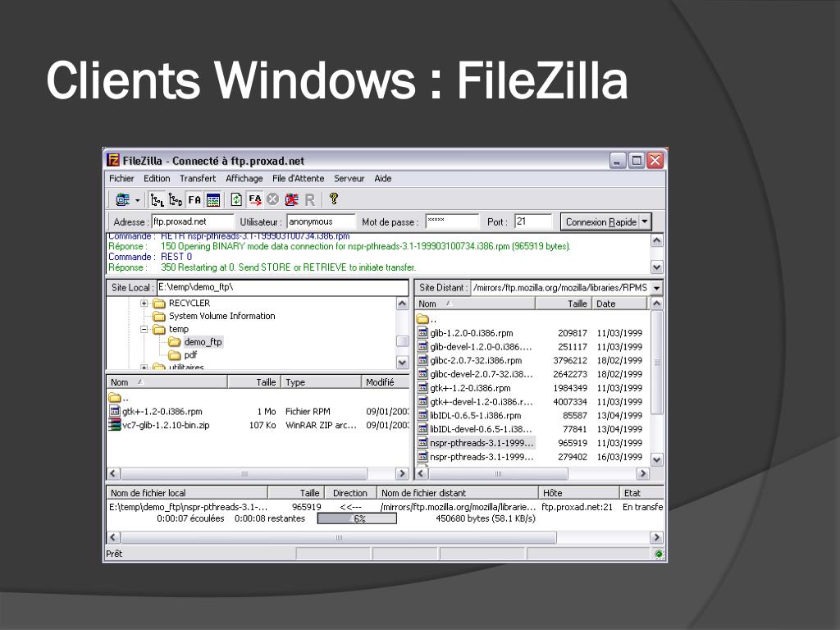Viewport: 840px width, 630px height.
Task: Click the vc7-glib zip archive icon
Action: pos(115,425)
